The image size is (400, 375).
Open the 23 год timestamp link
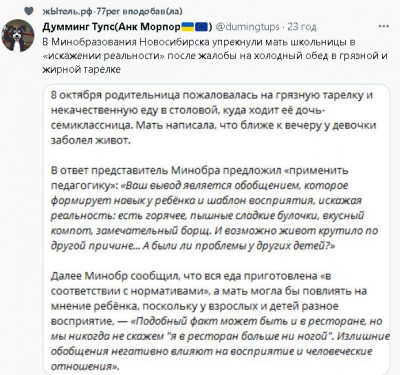pyautogui.click(x=302, y=27)
